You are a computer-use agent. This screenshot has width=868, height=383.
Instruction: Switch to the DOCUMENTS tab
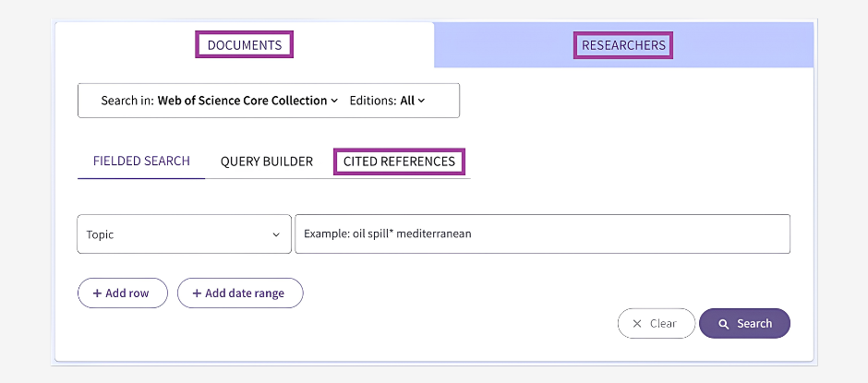pyautogui.click(x=244, y=45)
